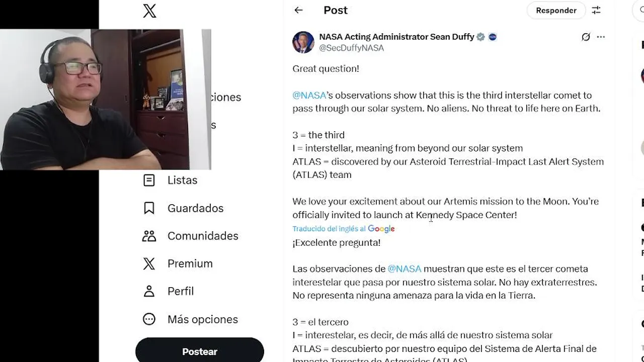Open the @NASA mention in Spanish translation
This screenshot has width=644, height=362.
click(x=405, y=268)
